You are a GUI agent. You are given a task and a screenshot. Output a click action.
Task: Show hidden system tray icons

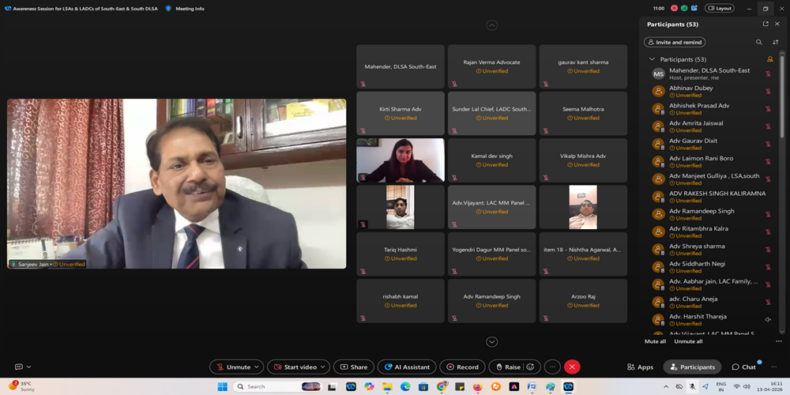point(666,386)
